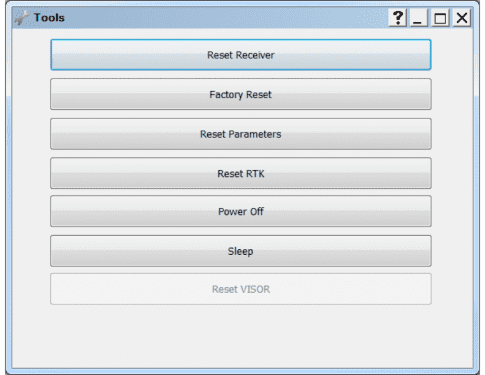The image size is (485, 375).
Task: Close the Tools dialog
Action: pyautogui.click(x=462, y=18)
